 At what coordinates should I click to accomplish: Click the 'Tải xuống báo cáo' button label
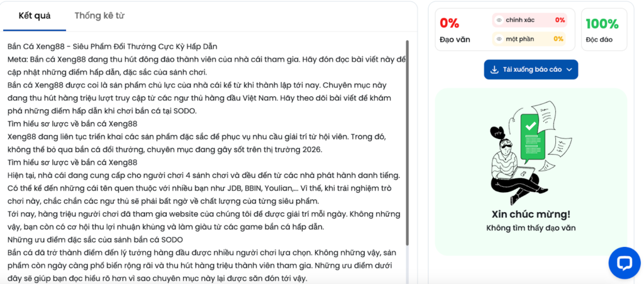532,69
